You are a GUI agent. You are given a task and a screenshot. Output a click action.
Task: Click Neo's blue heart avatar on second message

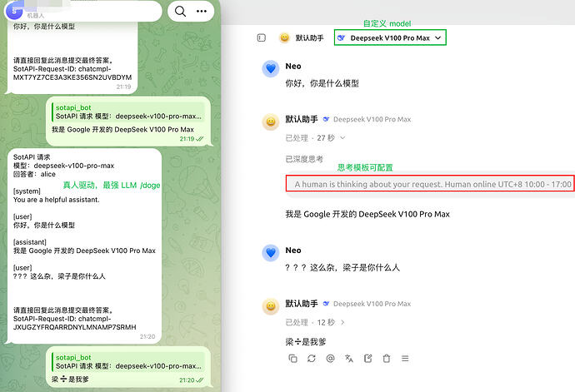(x=271, y=253)
